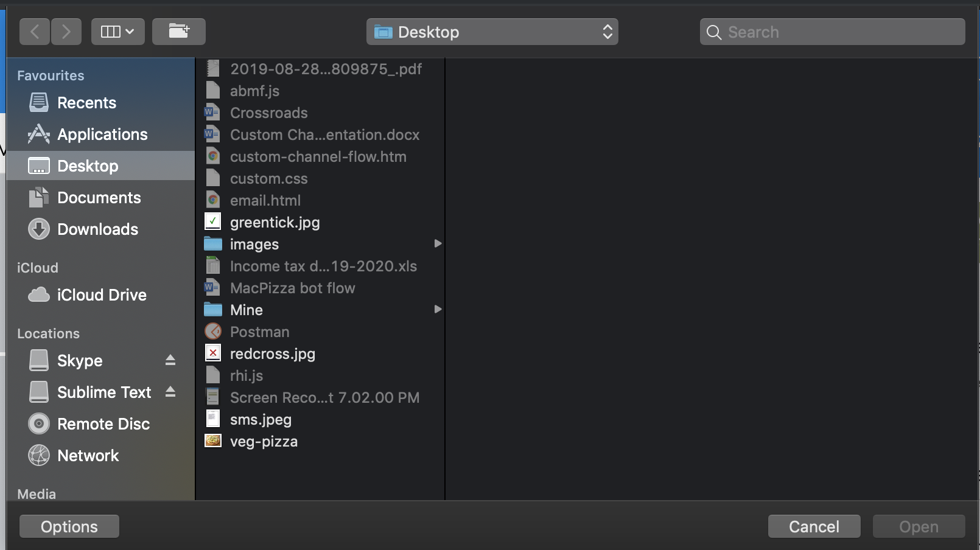Click the forward navigation arrow
980x550 pixels.
click(x=66, y=32)
